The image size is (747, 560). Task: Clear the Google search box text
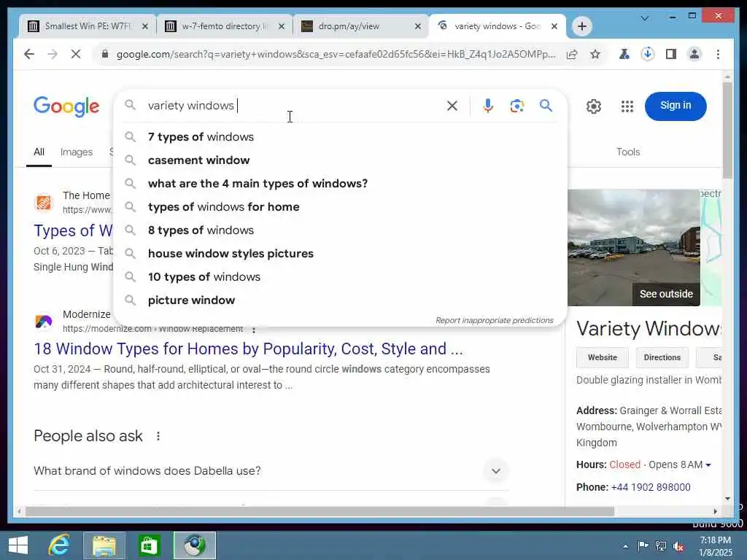452,106
